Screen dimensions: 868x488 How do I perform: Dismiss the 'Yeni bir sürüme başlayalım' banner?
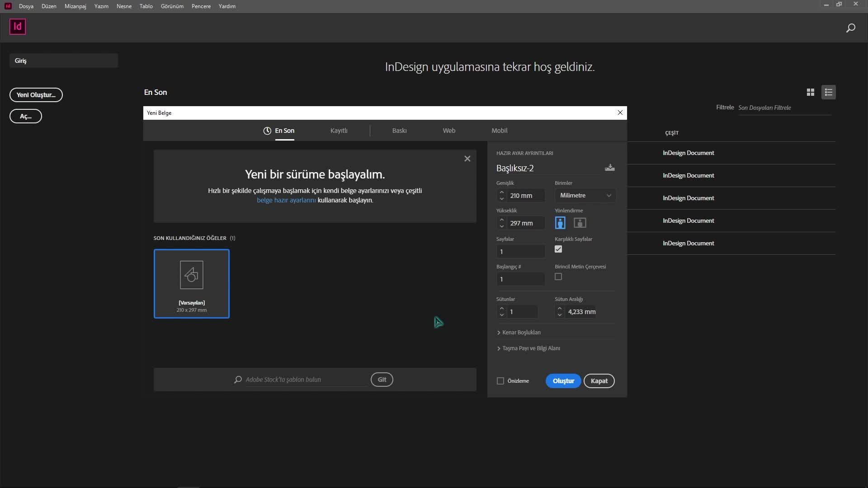point(467,159)
